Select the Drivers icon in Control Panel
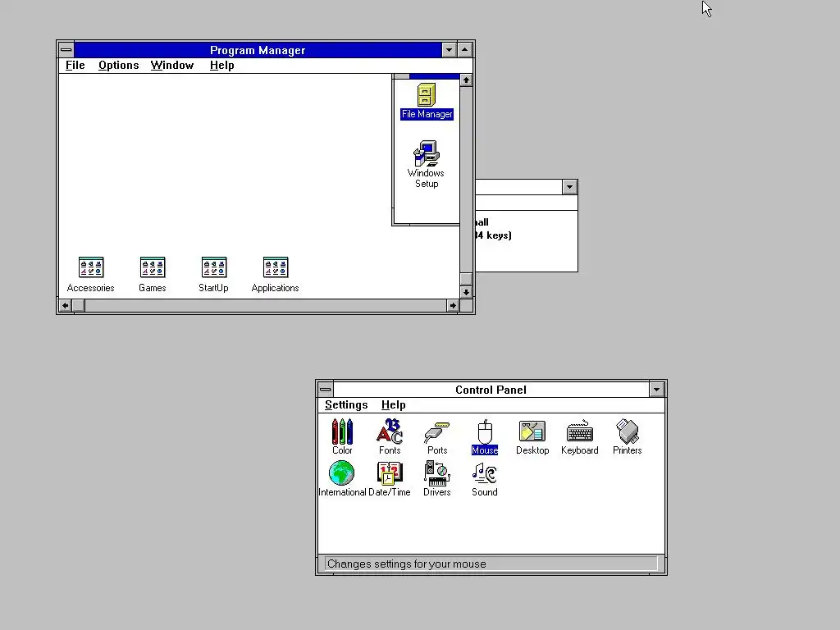840x630 pixels. 437,479
